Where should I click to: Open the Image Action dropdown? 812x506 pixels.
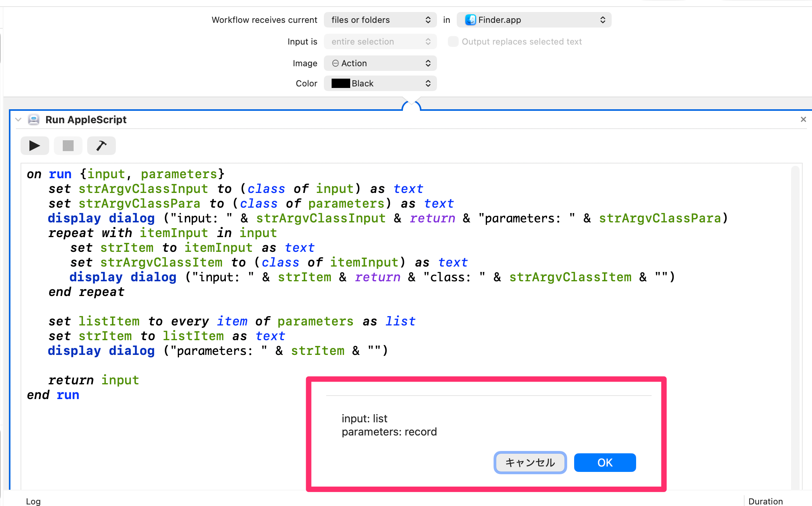point(380,63)
